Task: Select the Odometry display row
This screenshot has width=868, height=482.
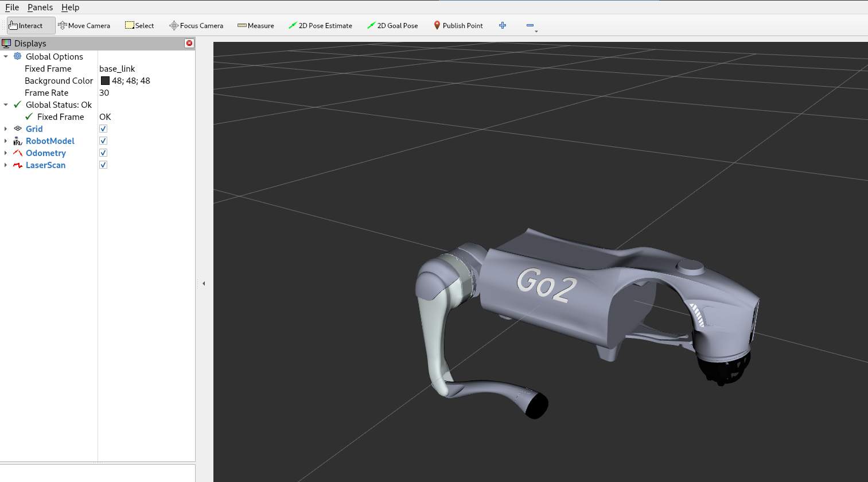Action: coord(98,153)
